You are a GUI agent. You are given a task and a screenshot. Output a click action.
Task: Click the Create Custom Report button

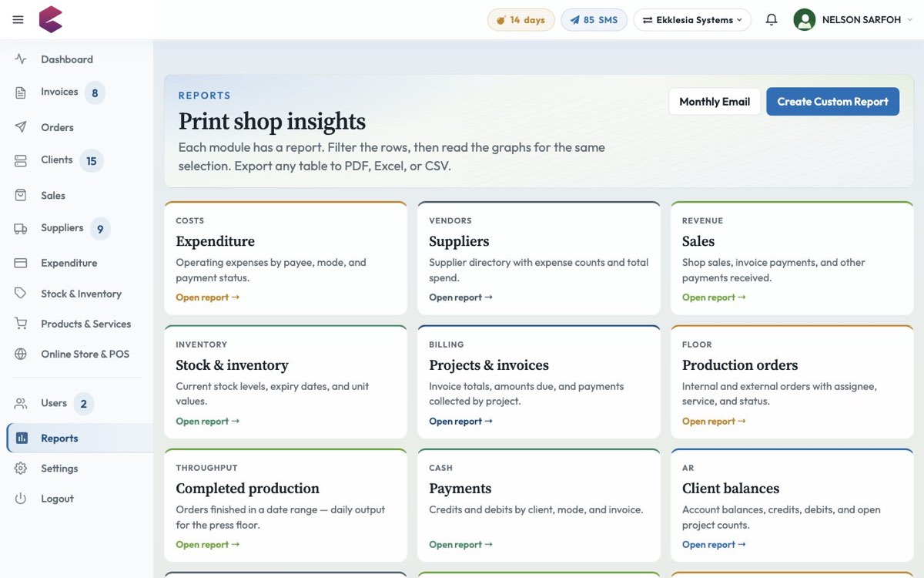832,102
